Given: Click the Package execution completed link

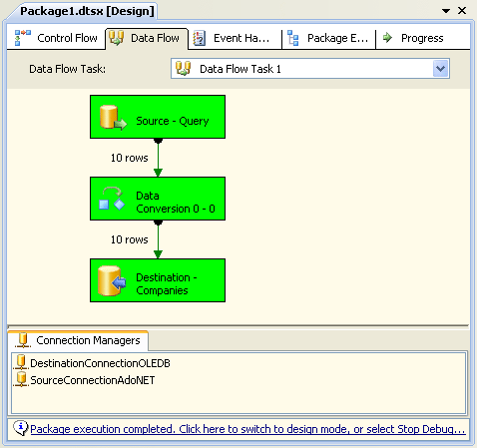Looking at the screenshot, I should tap(247, 429).
